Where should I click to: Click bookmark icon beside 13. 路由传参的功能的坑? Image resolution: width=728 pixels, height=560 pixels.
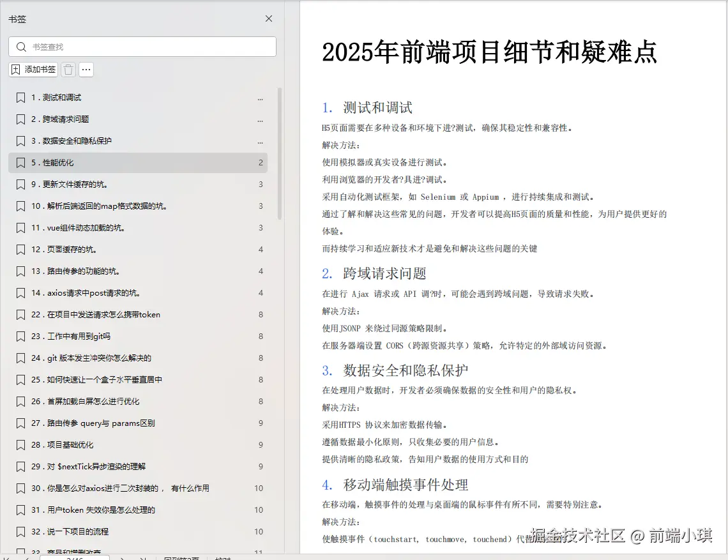coord(20,271)
